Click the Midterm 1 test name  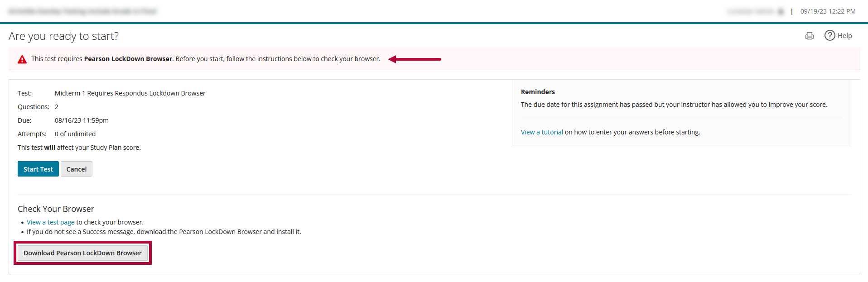coord(130,93)
